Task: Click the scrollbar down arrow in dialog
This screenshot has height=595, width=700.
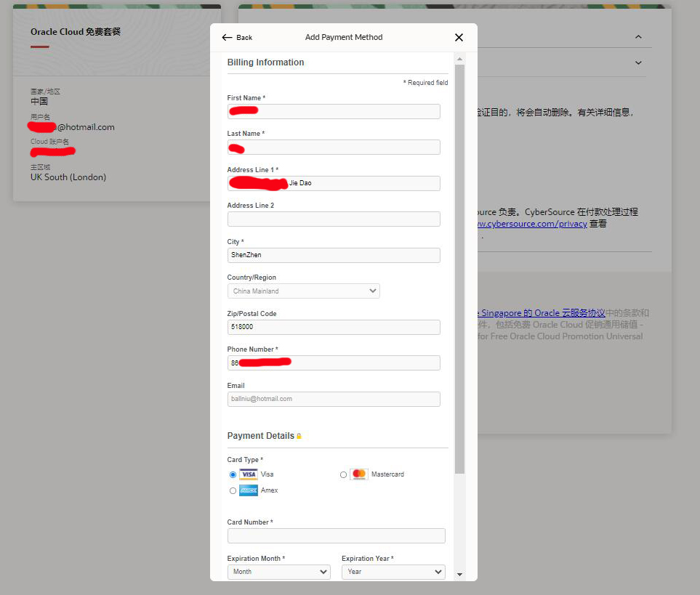Action: tap(460, 575)
